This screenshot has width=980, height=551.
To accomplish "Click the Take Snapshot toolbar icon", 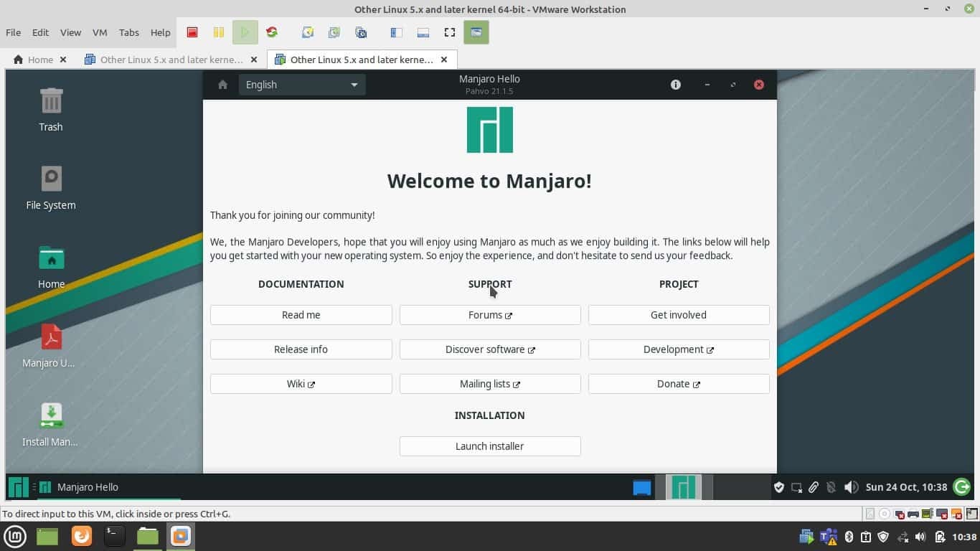I will pos(308,32).
